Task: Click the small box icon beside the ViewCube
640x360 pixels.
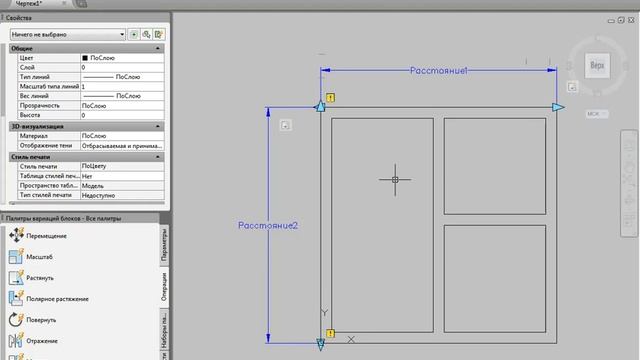Action: 572,87
